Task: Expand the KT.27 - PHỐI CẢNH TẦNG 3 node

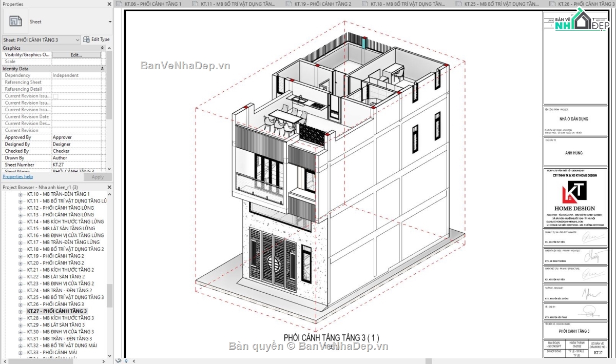Action: pyautogui.click(x=21, y=311)
